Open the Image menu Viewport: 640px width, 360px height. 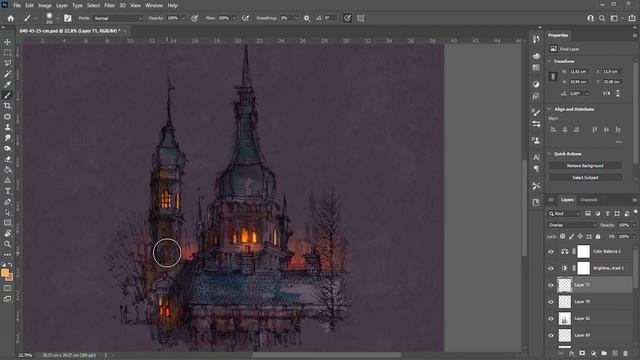pyautogui.click(x=45, y=6)
